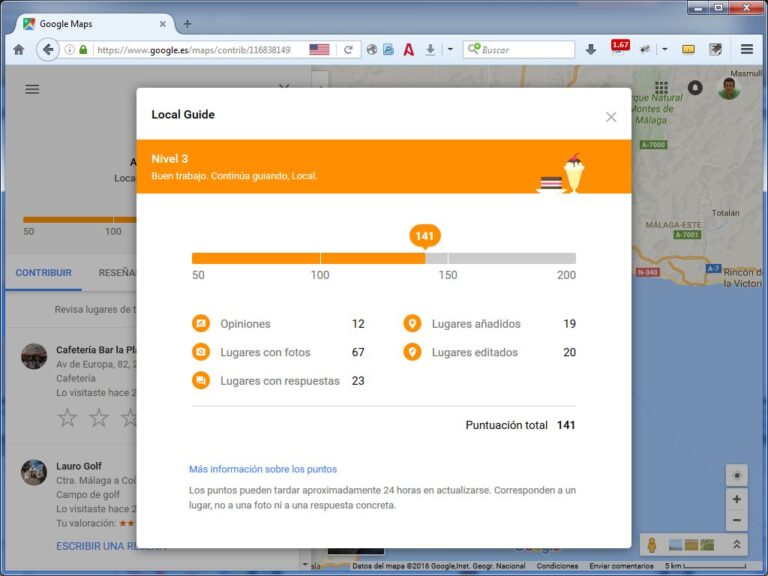Switch to the CONTRIBUIR tab
The width and height of the screenshot is (768, 576).
[44, 273]
